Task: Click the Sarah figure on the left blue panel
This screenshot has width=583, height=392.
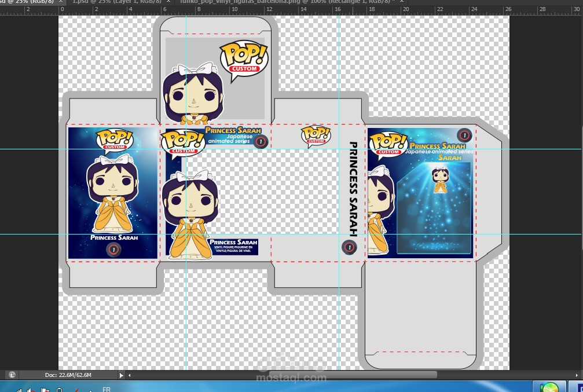Action: click(x=113, y=193)
